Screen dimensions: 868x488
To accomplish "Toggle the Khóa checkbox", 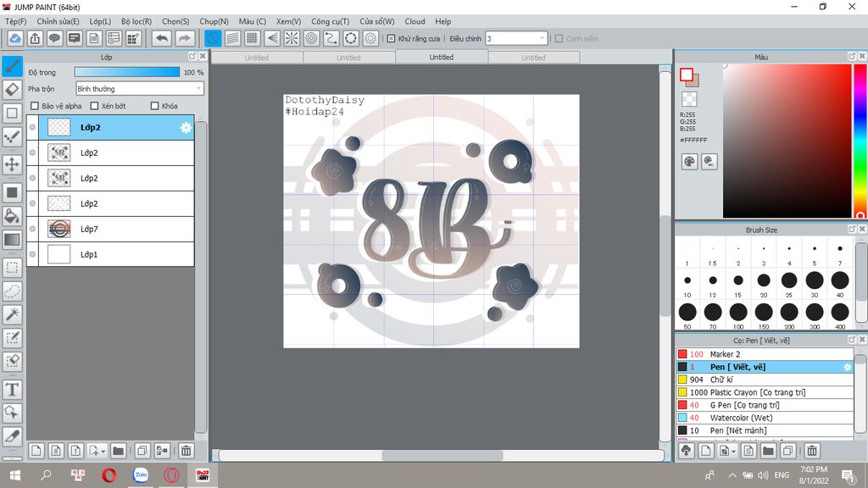I will coord(155,106).
